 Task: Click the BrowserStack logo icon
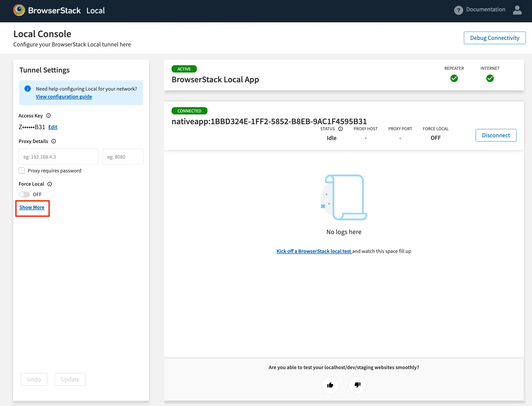coord(19,10)
